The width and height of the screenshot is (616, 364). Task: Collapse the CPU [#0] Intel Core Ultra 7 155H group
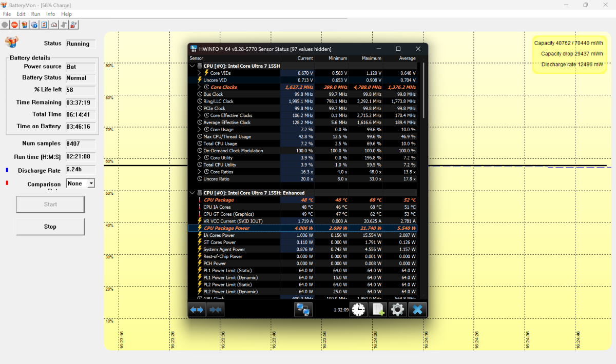(x=192, y=66)
